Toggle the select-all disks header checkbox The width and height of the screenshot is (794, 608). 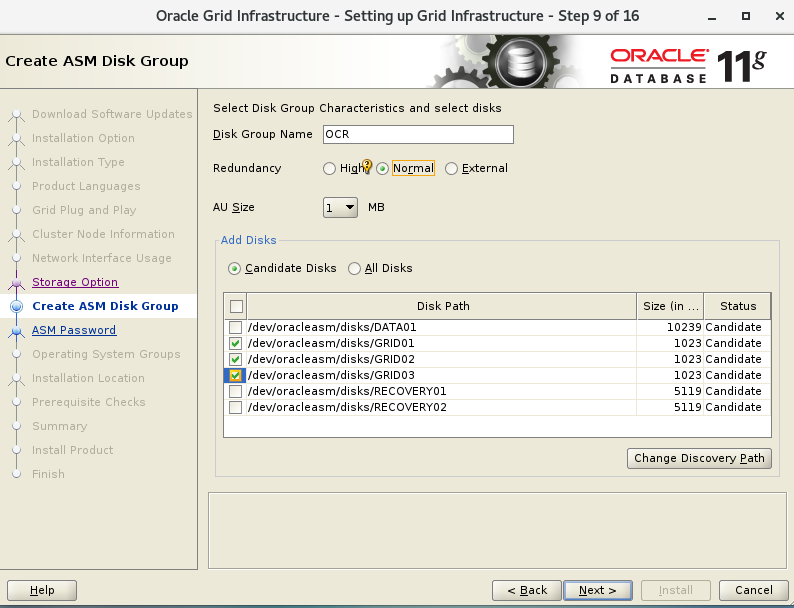236,306
